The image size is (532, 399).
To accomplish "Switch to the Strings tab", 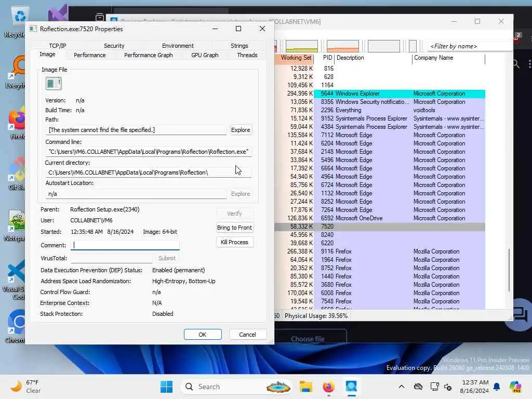I will (239, 46).
